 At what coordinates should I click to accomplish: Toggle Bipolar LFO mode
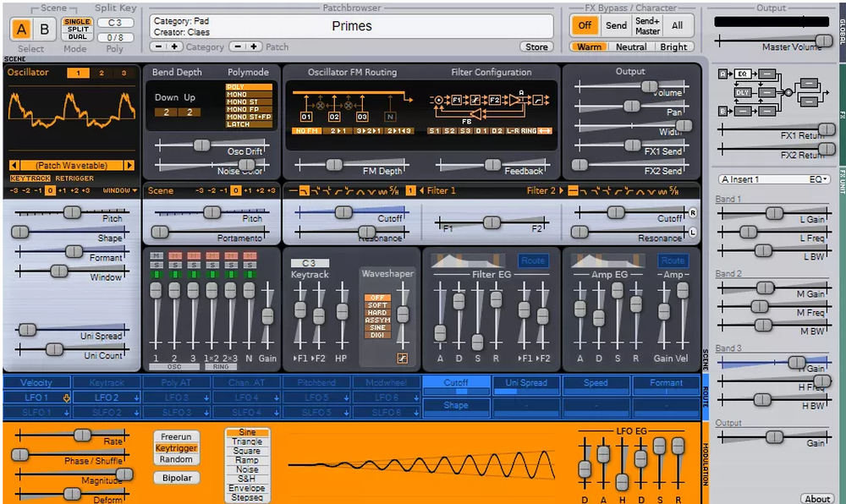click(x=177, y=478)
